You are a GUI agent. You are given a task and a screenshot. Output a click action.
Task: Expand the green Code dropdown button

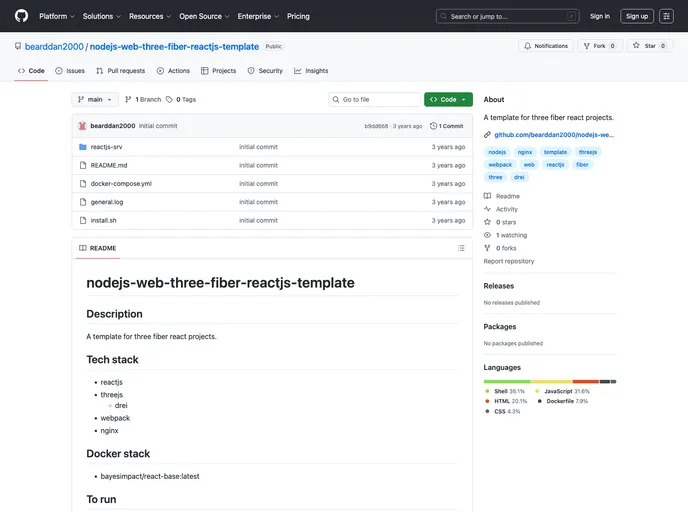[448, 100]
